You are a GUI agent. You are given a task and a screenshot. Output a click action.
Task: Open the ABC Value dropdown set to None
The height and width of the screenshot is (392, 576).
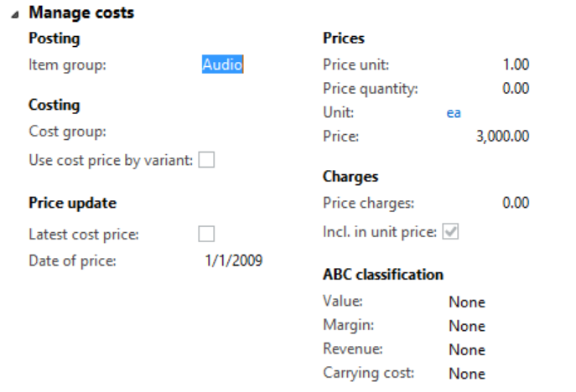(x=467, y=302)
